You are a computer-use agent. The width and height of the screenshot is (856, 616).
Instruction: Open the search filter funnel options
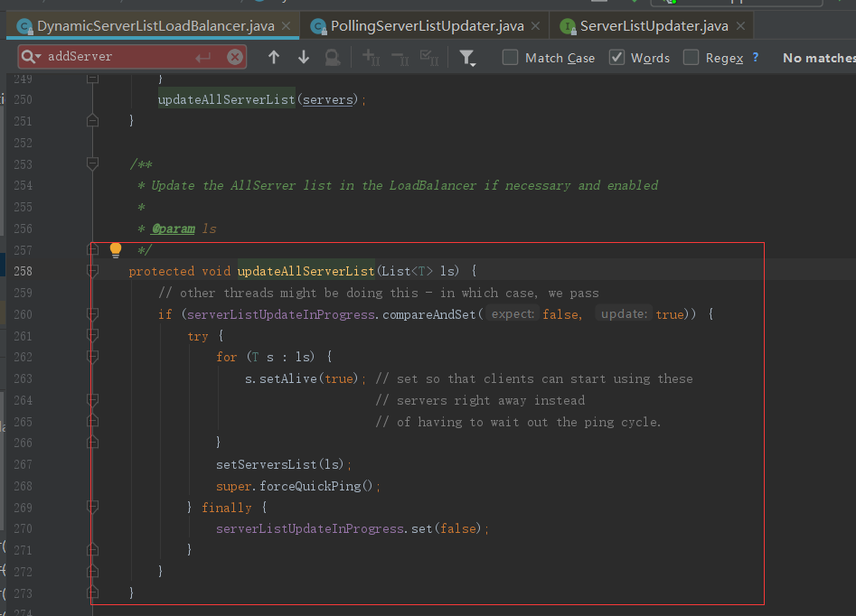pyautogui.click(x=467, y=58)
